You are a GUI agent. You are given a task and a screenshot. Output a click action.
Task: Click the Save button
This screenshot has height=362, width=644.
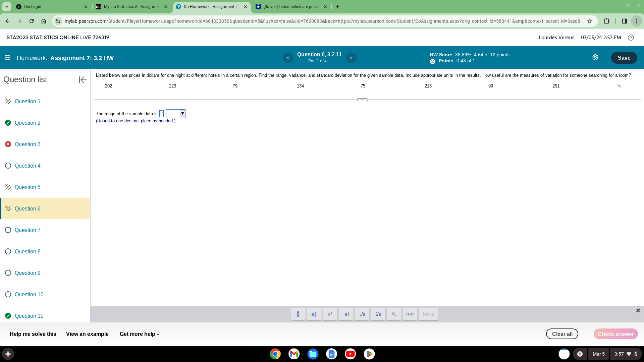click(x=624, y=57)
